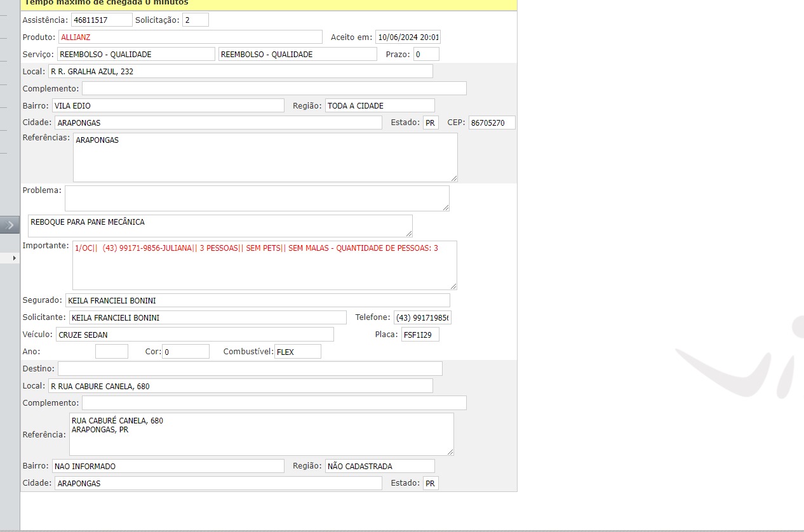Click second REEMBOLSO - QUALIDADE service field
The height and width of the screenshot is (532, 804).
click(298, 55)
